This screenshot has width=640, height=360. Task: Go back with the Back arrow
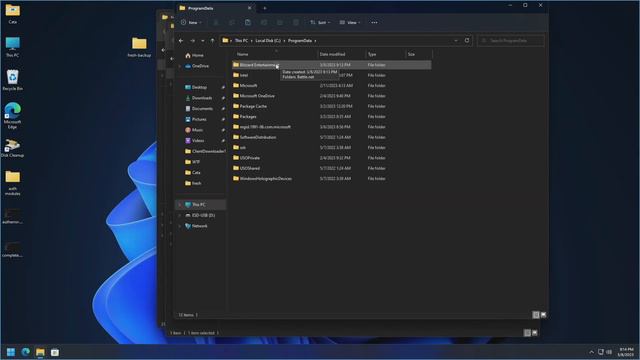pos(181,40)
